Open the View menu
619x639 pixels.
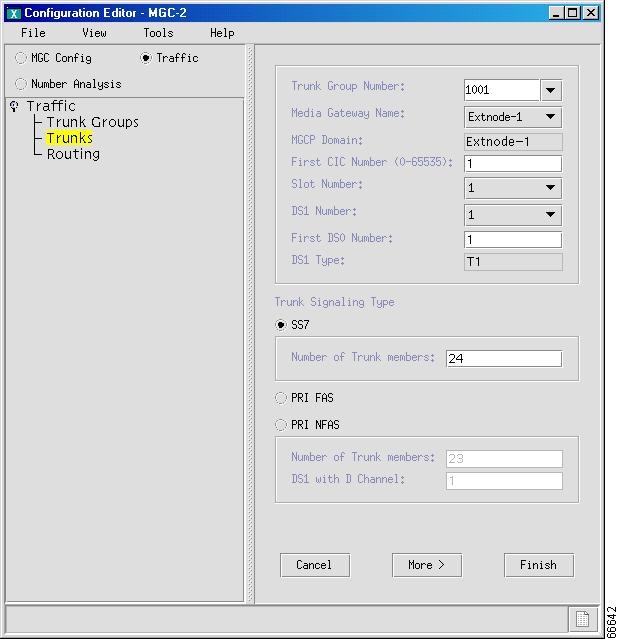click(x=94, y=33)
